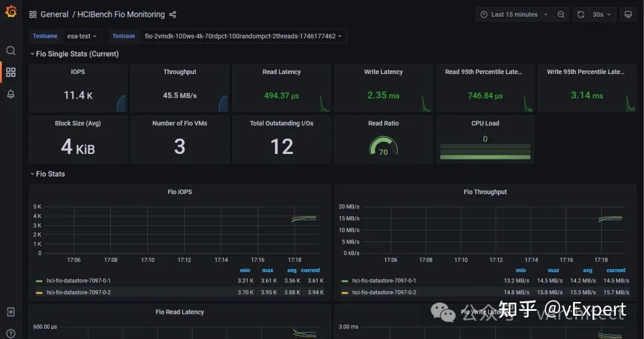Click the 3.14 ms write percentile value
644x339 pixels.
(x=587, y=95)
